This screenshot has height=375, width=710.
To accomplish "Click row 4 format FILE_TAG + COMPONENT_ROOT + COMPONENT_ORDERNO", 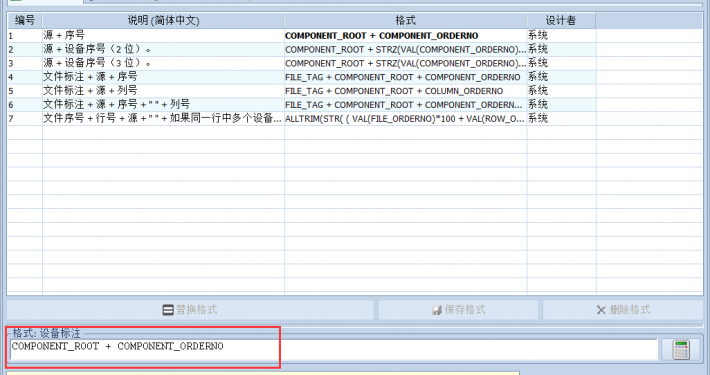I will coord(405,77).
